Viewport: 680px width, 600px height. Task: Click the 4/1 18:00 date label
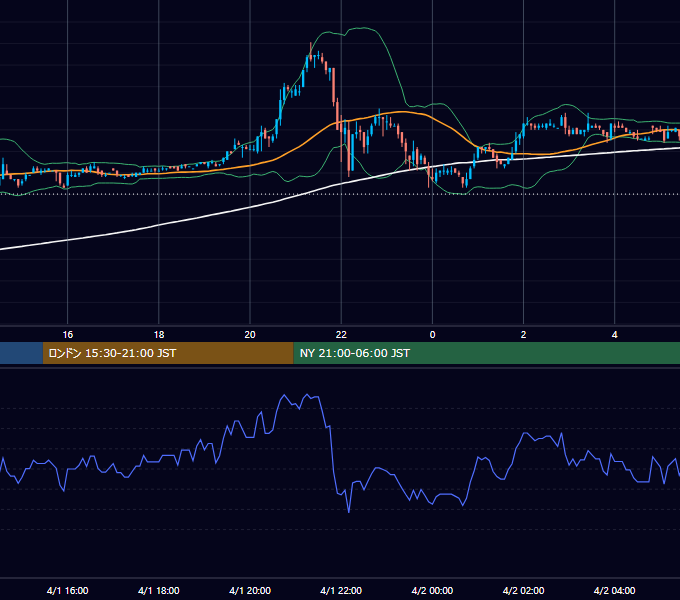tap(159, 590)
